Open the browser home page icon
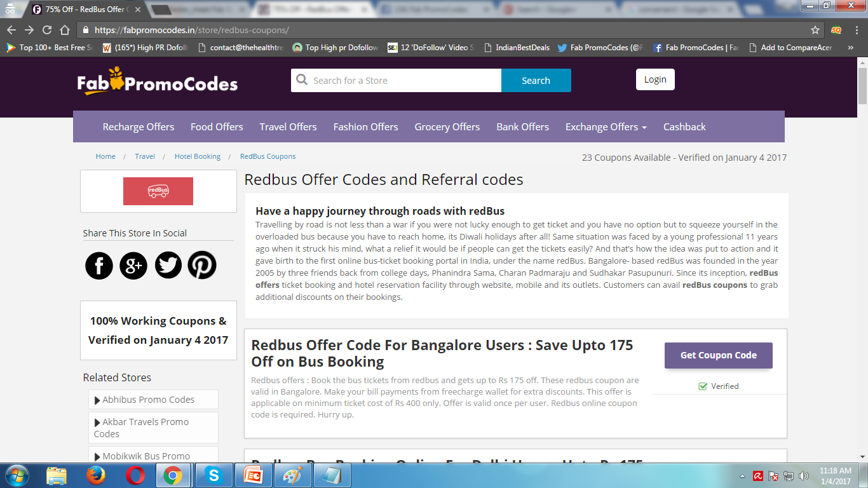The width and height of the screenshot is (868, 488). point(65,30)
